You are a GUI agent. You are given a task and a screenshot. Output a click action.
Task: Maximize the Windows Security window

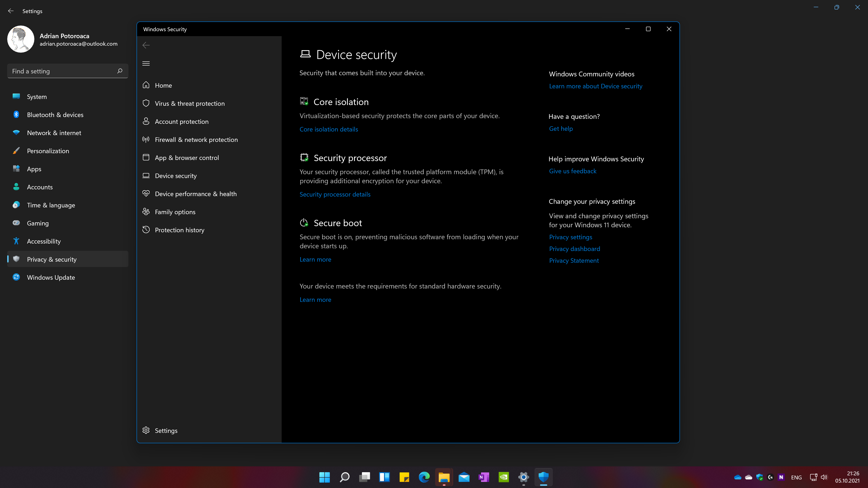pos(648,29)
